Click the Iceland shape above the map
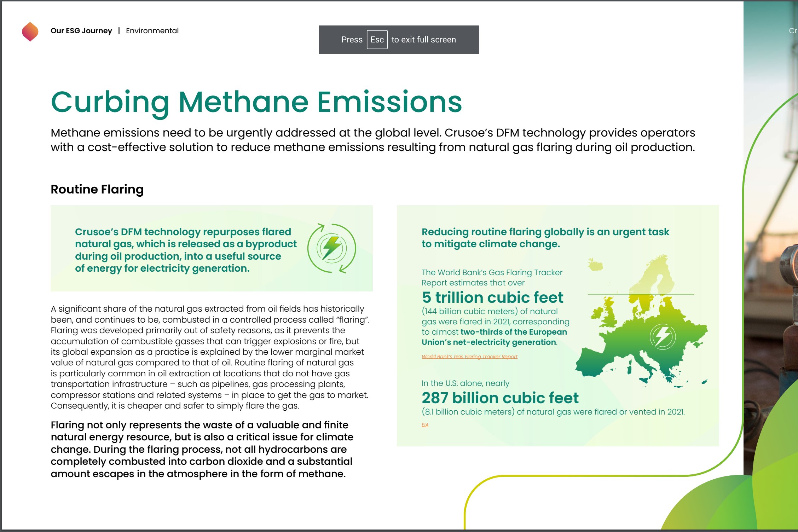The image size is (798, 532). 595,265
